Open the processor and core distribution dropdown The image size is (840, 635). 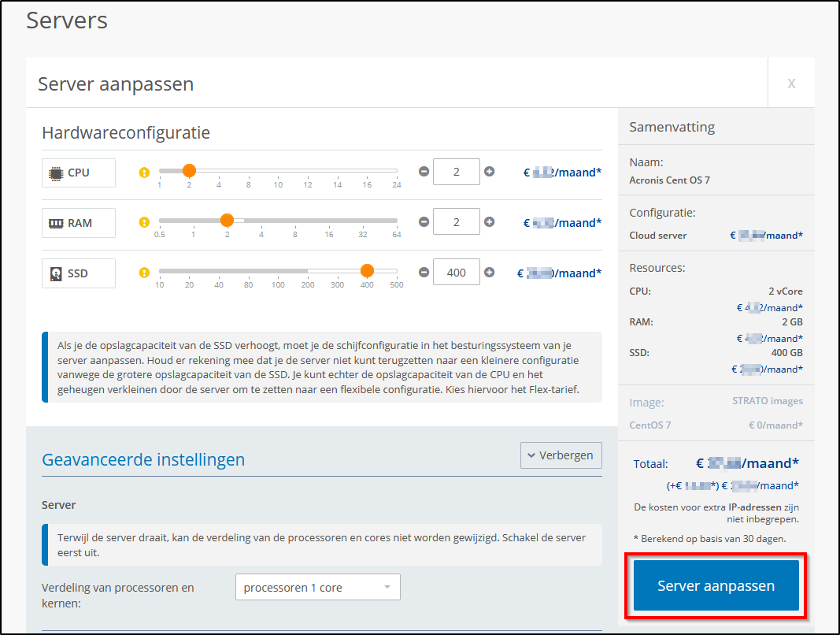[x=317, y=587]
